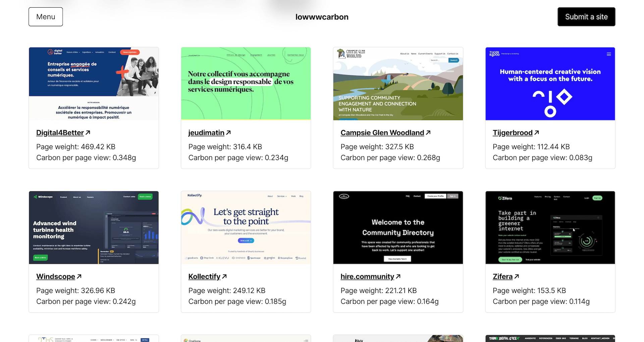This screenshot has width=644, height=342.
Task: Click external arrow icon beside Tijgerbrood
Action: (x=537, y=133)
